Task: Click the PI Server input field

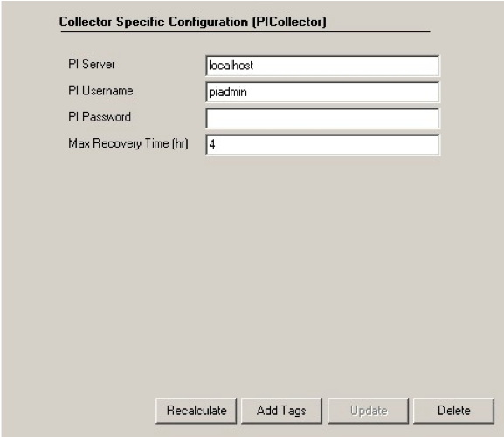Action: coord(322,66)
